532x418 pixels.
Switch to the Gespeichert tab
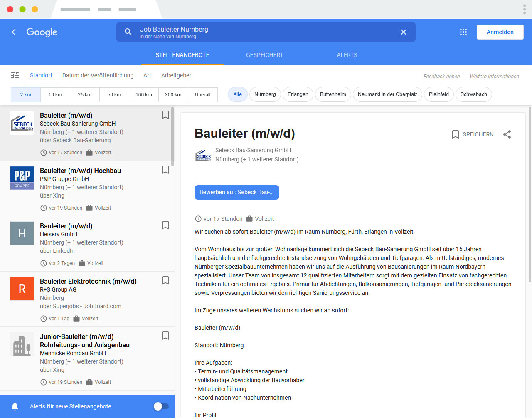coord(264,55)
